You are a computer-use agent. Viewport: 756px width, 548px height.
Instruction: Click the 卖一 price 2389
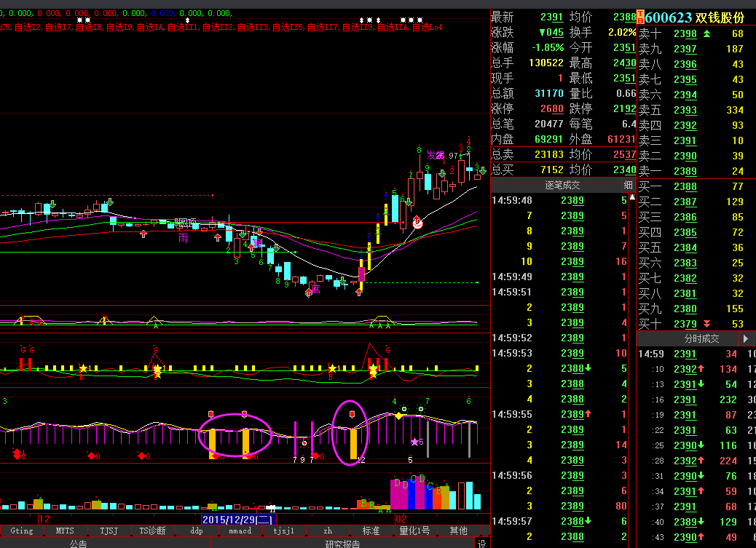(685, 171)
